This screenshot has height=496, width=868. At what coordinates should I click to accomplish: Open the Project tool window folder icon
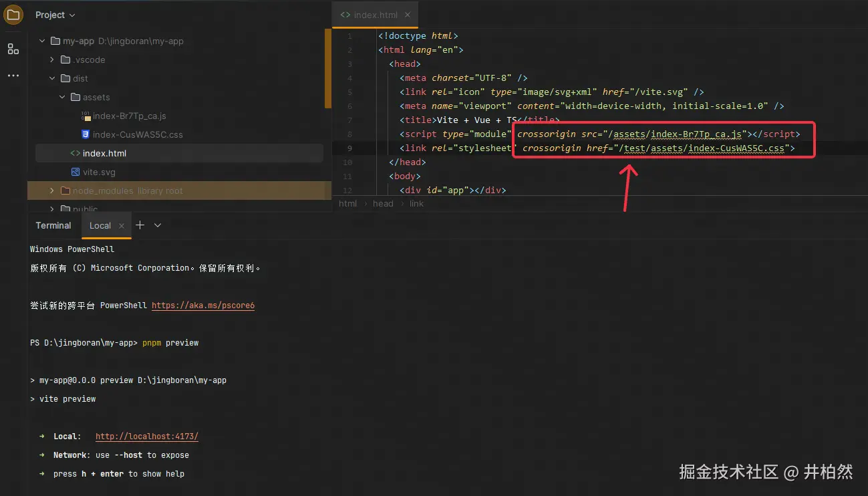click(x=13, y=14)
